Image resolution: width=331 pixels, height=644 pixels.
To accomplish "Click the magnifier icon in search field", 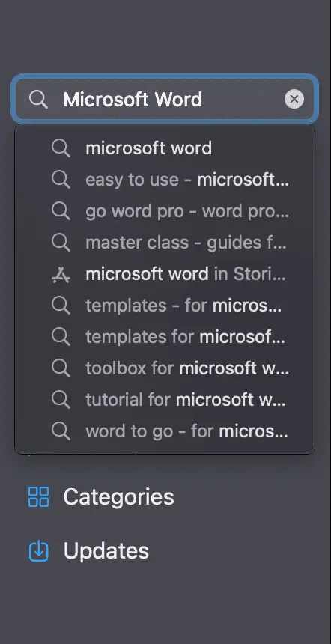I will tap(38, 100).
